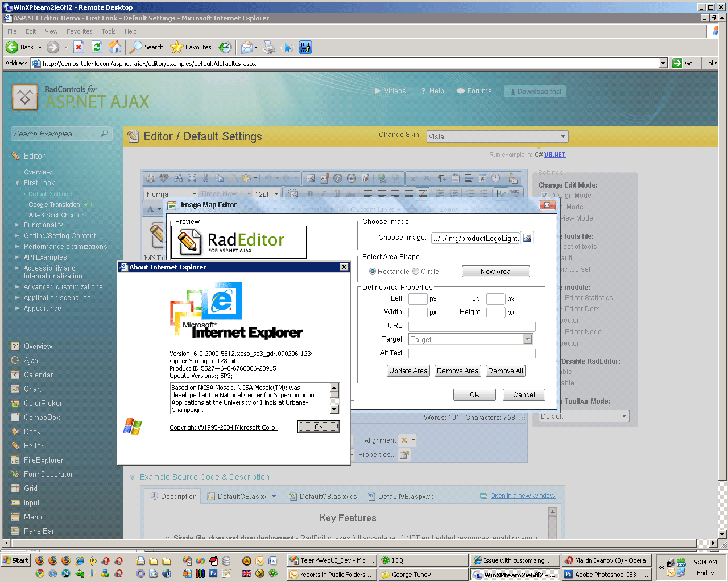Image resolution: width=728 pixels, height=582 pixels.
Task: Click the Find and Replace binoculars icon
Action: pyautogui.click(x=178, y=178)
